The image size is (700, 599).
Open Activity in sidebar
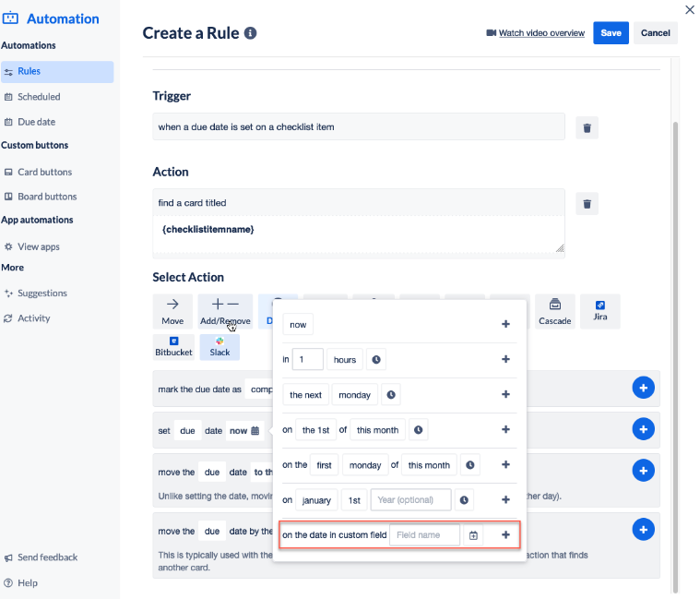(x=33, y=318)
